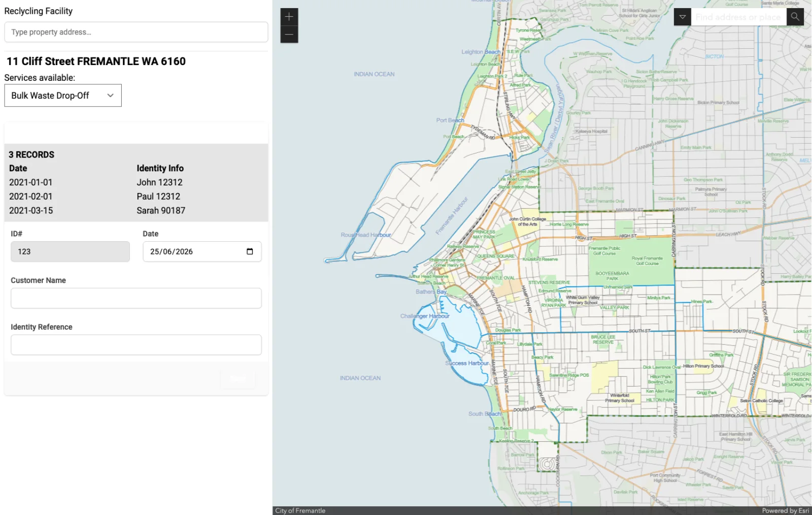Click the ID# field containing 123

70,251
